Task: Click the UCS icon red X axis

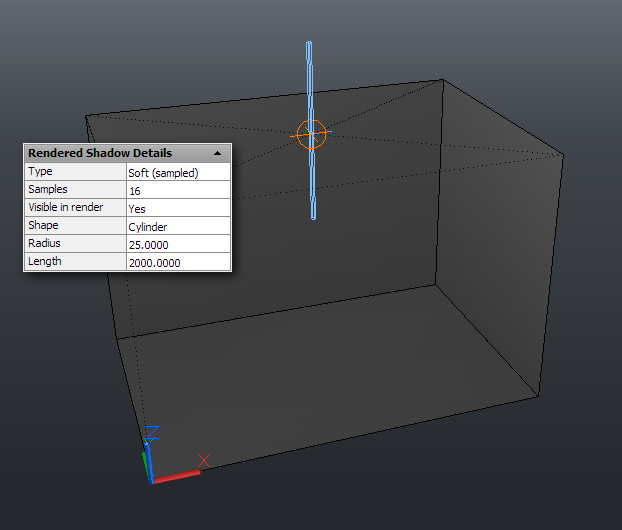Action: tap(177, 476)
